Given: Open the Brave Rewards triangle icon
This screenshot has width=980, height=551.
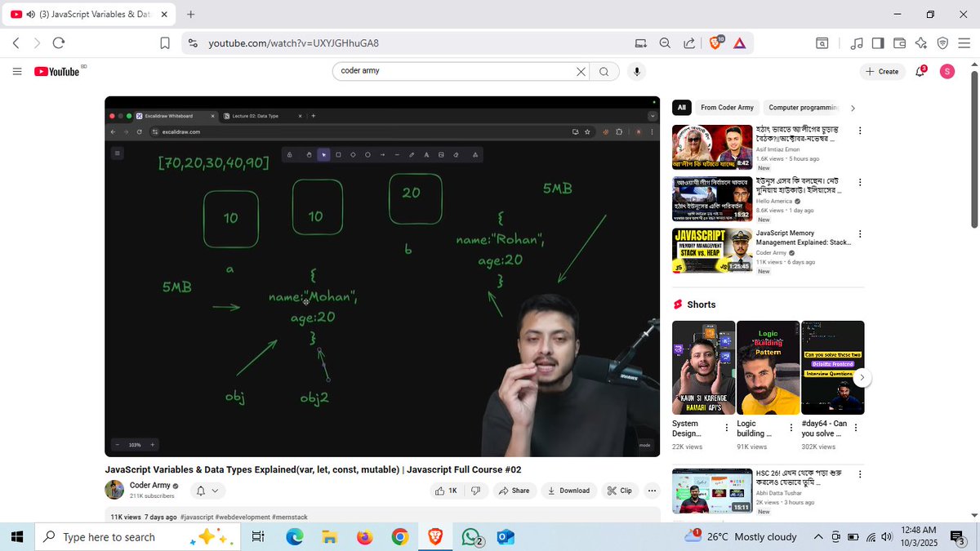Looking at the screenshot, I should coord(739,43).
